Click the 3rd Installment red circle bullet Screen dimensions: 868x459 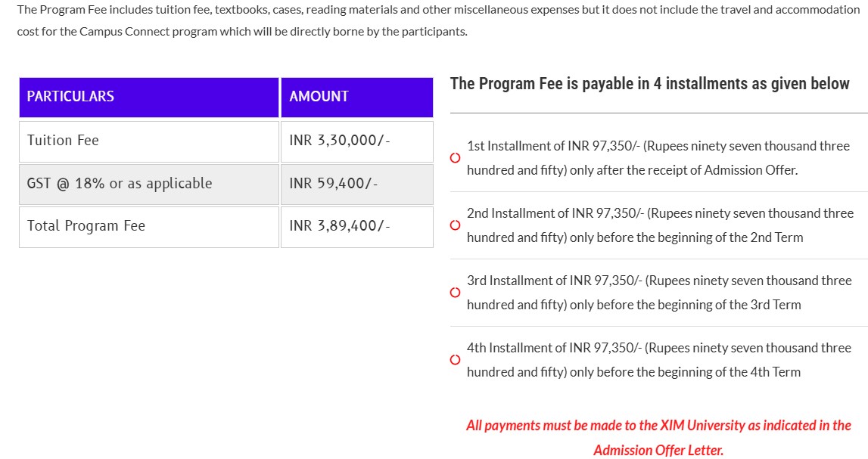(x=455, y=293)
